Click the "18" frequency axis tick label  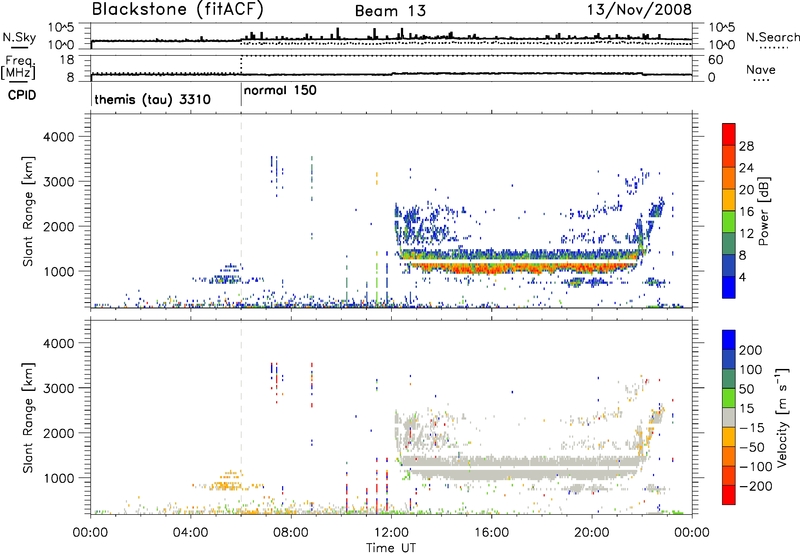(67, 60)
